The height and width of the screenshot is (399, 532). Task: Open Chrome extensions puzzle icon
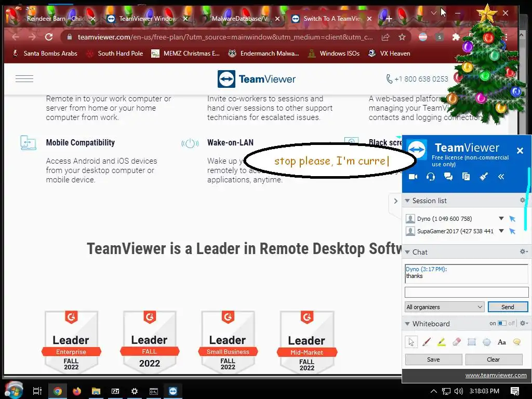click(x=456, y=37)
